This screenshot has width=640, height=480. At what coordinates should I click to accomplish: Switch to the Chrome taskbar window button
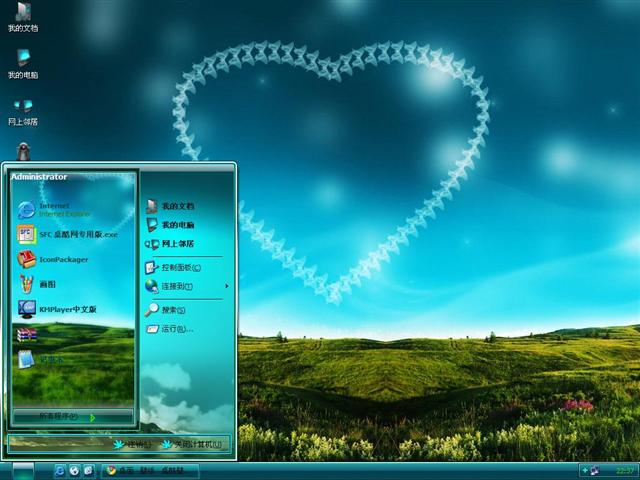click(149, 471)
